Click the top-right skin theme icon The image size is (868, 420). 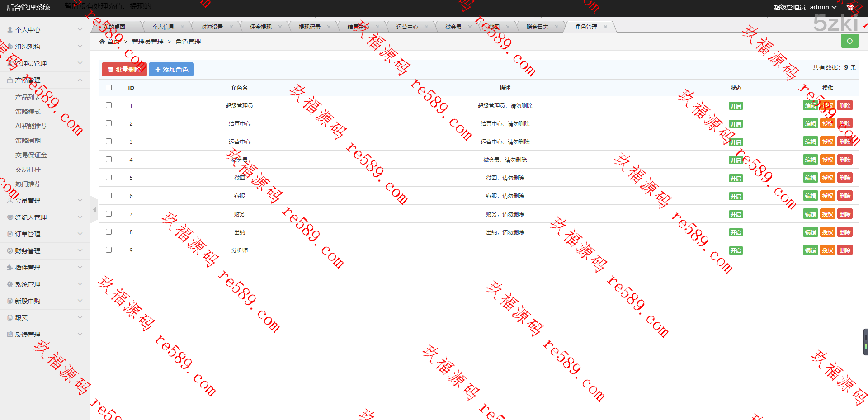tap(850, 7)
